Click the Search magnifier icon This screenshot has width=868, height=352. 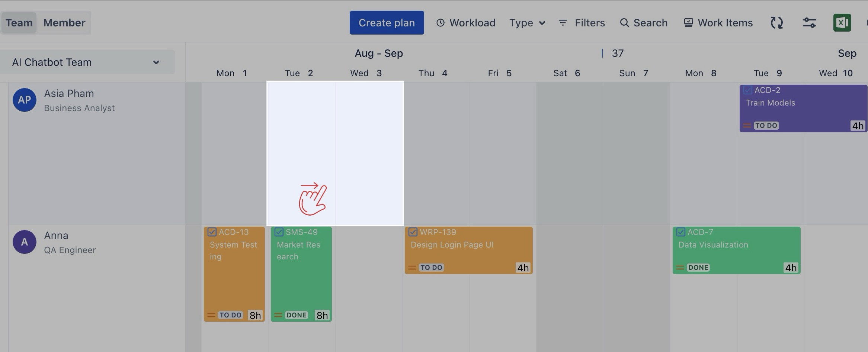pos(624,23)
